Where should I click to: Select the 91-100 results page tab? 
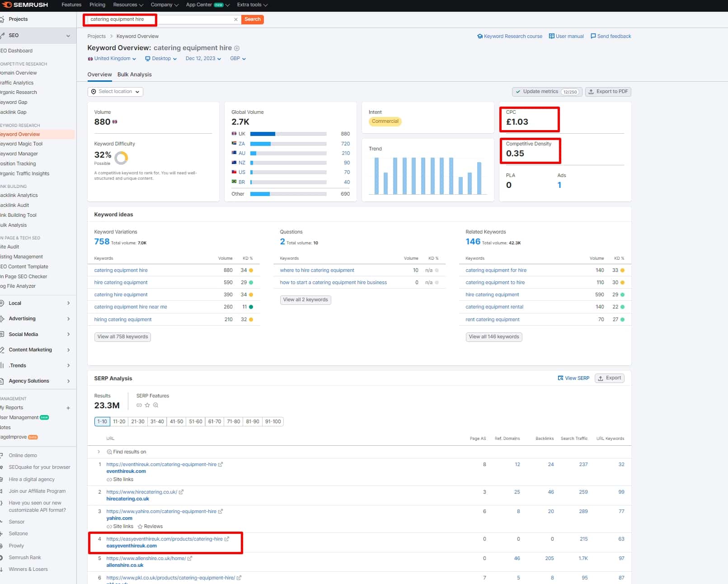click(x=273, y=422)
